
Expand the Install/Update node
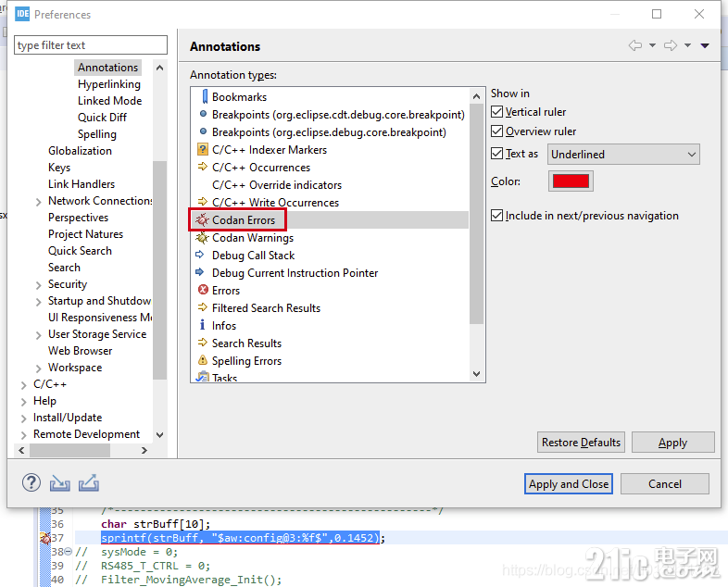pyautogui.click(x=24, y=419)
